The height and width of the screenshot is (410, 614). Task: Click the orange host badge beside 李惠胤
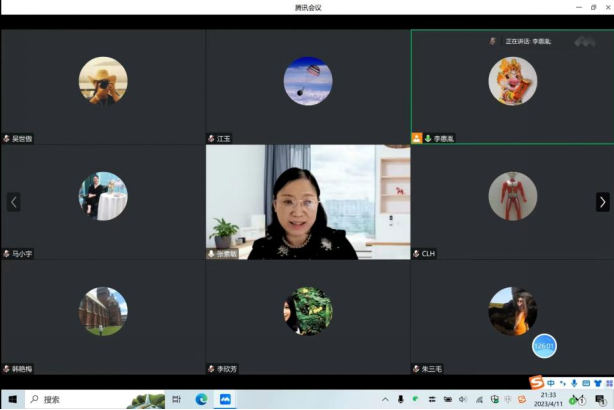click(417, 139)
